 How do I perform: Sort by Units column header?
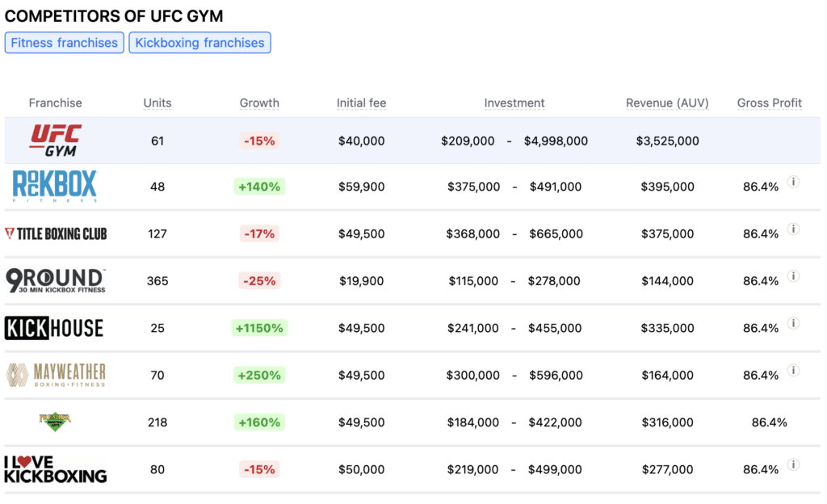pyautogui.click(x=157, y=103)
